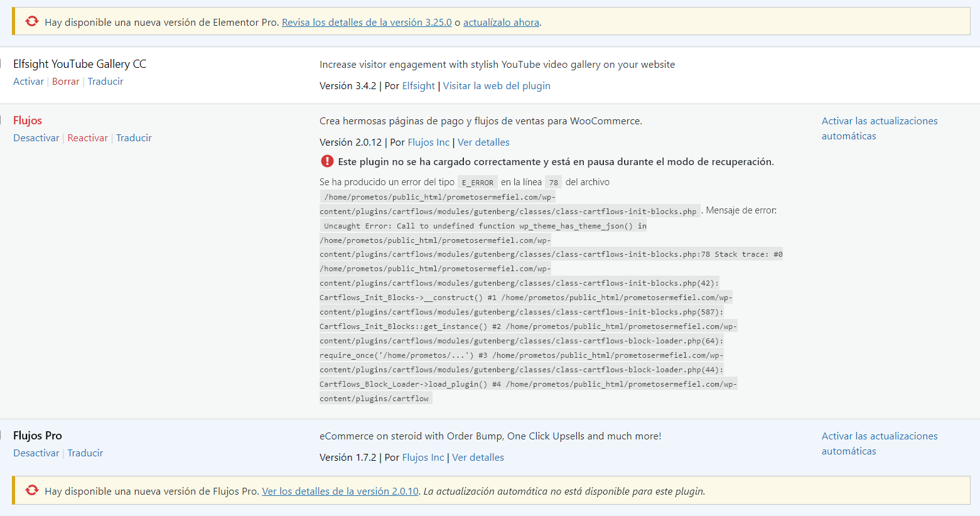Visit the Elfsight plugin website link

point(497,85)
